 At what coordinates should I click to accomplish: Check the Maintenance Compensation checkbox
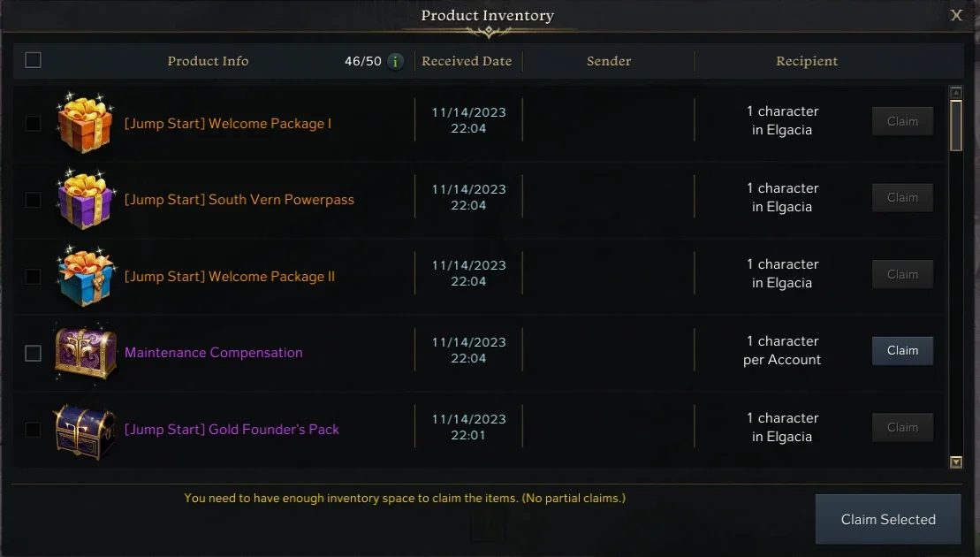[x=33, y=353]
